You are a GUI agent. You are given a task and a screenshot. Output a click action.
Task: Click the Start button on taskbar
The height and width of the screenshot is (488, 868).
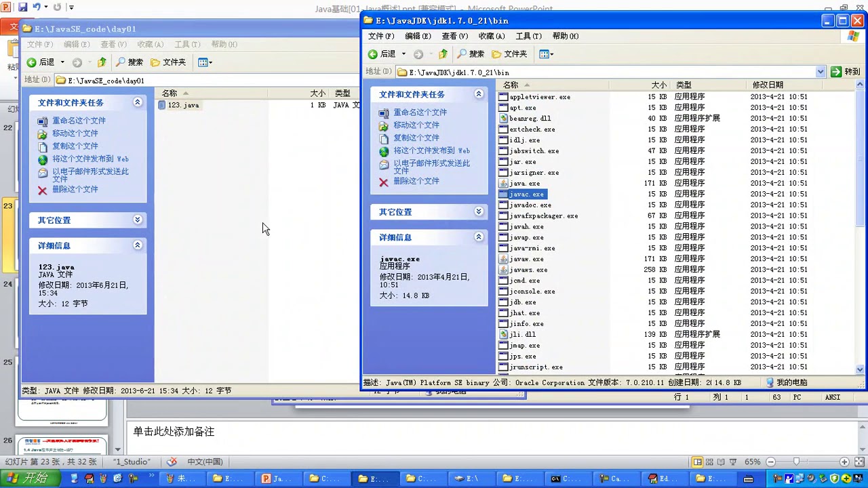click(31, 478)
